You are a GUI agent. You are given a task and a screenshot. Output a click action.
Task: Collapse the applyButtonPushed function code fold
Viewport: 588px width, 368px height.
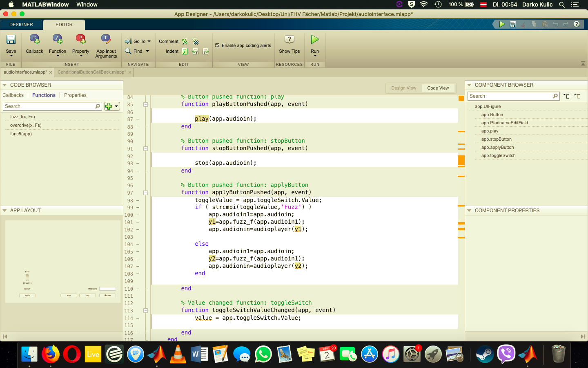145,193
